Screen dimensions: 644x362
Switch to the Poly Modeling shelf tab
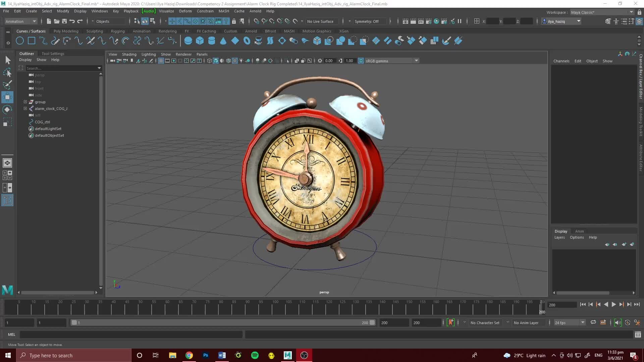(x=66, y=31)
